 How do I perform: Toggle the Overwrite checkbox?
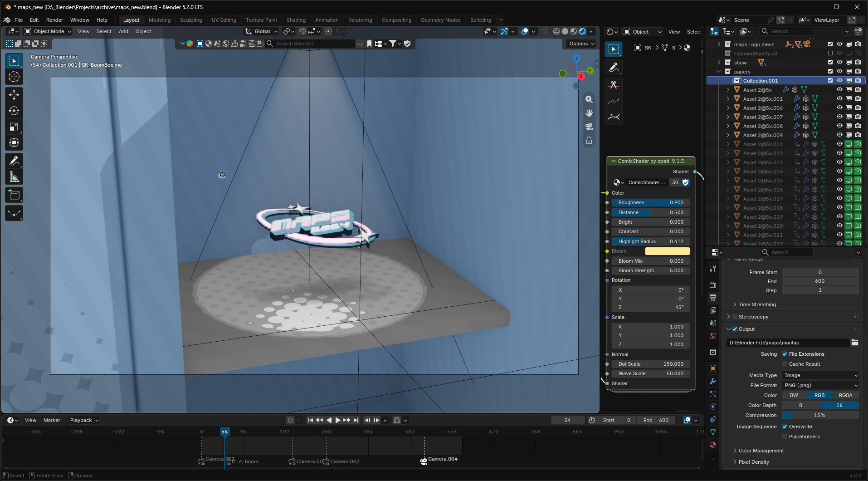click(785, 427)
